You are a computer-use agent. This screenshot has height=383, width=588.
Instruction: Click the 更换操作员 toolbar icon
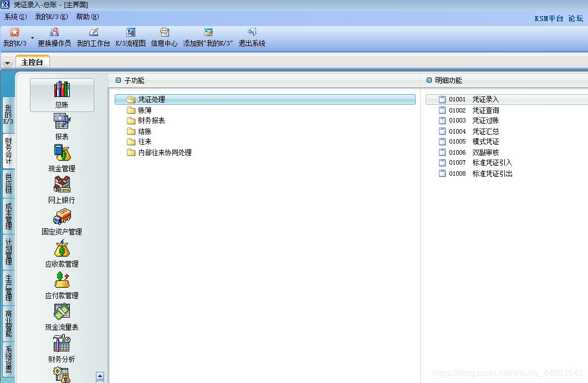pos(54,37)
